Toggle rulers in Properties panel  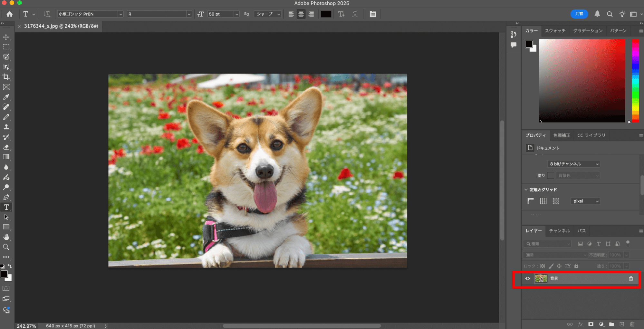coord(530,201)
